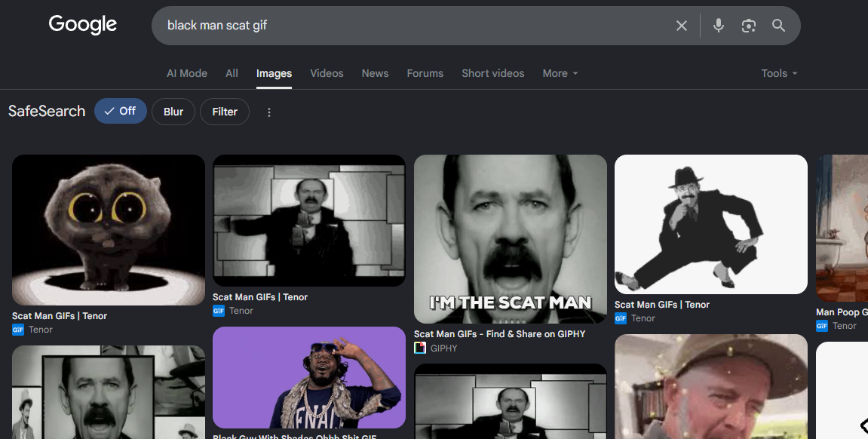Open 'Black Guy With Shades' GIF title
The image size is (868, 439).
pyautogui.click(x=295, y=436)
